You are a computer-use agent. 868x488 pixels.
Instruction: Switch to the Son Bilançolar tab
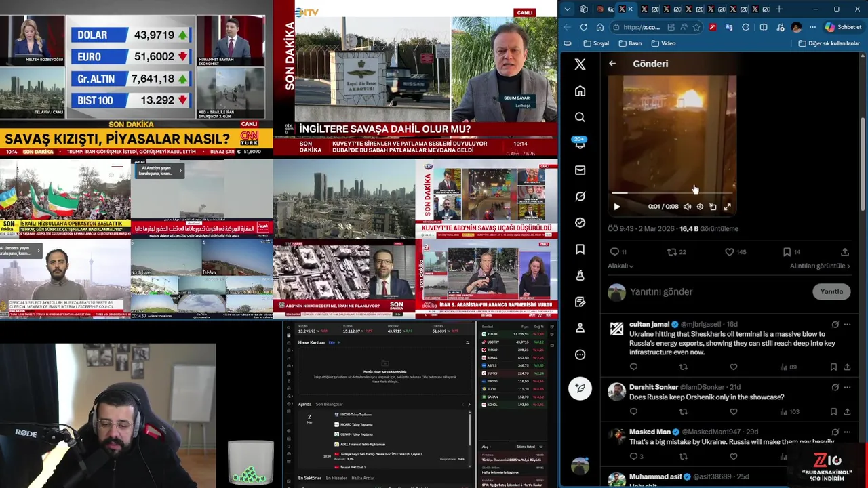pos(329,404)
